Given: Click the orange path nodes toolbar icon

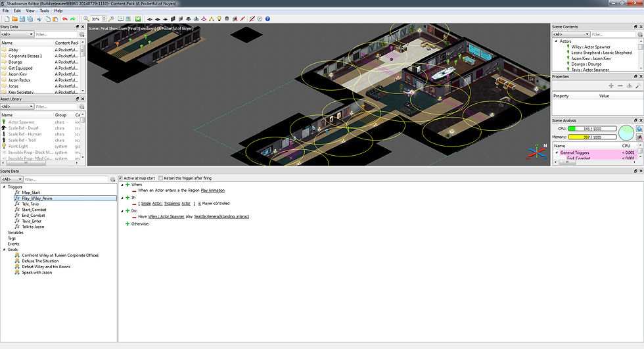Looking at the screenshot, I should [212, 19].
